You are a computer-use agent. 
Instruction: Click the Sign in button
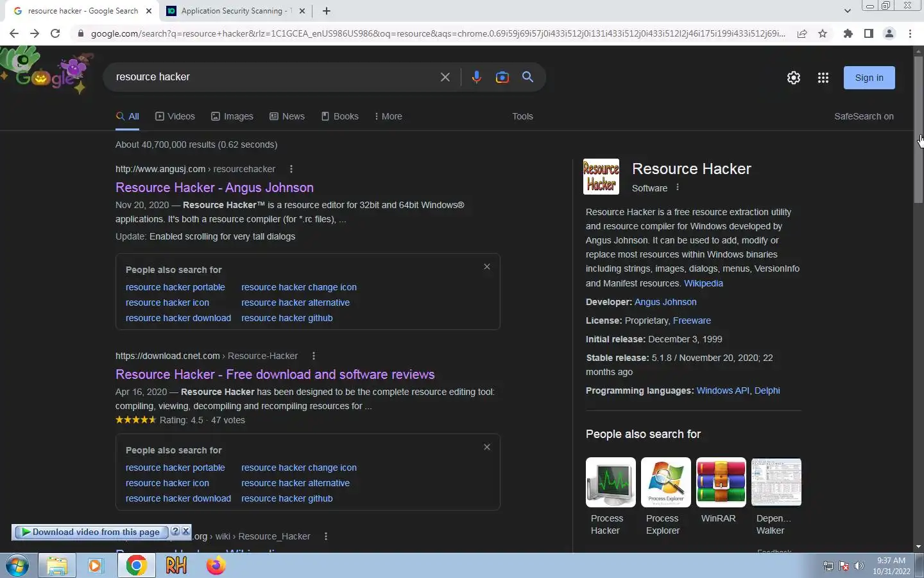[869, 78]
